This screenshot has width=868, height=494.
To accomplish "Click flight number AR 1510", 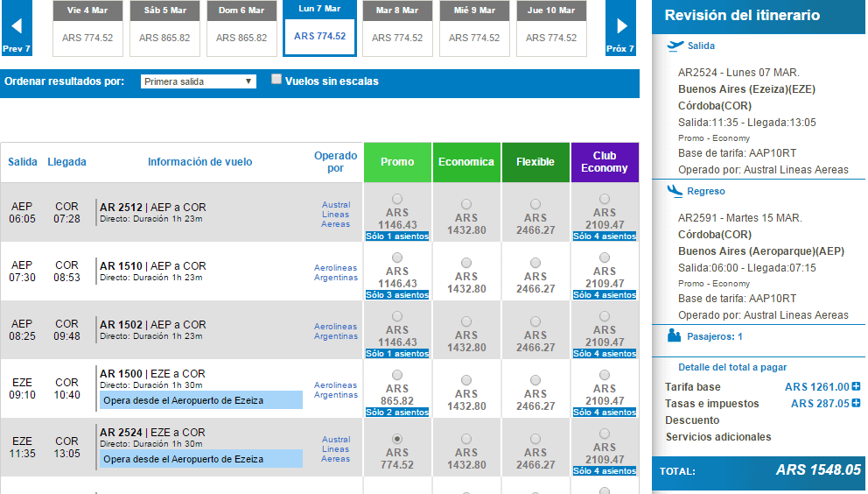I will [x=121, y=266].
